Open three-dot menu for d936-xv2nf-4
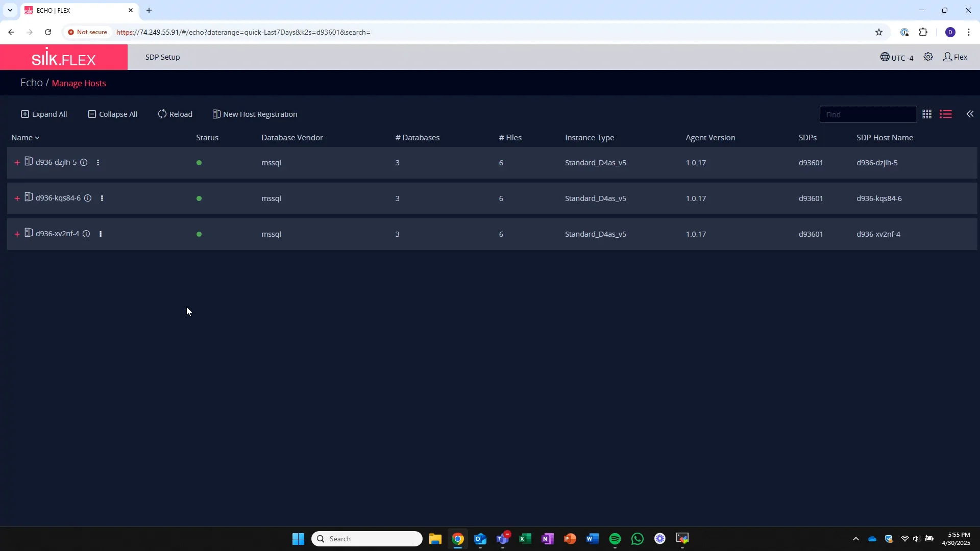Image resolution: width=980 pixels, height=551 pixels. [x=101, y=234]
